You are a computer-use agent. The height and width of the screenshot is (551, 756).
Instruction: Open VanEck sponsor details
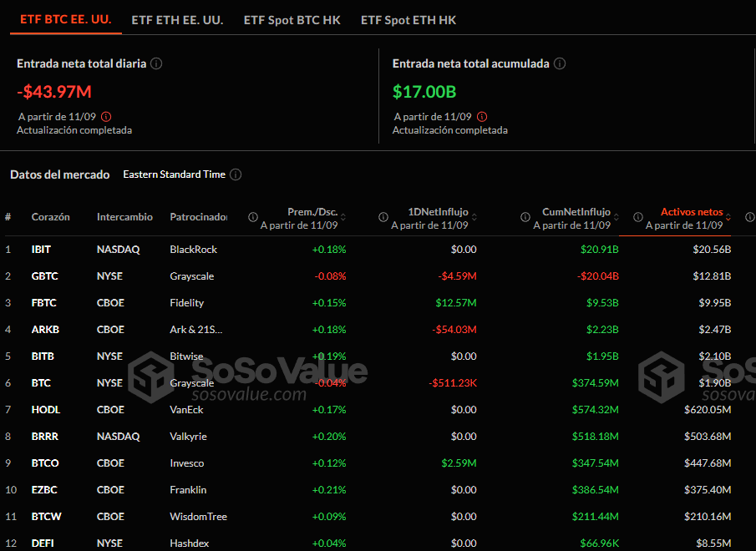187,409
